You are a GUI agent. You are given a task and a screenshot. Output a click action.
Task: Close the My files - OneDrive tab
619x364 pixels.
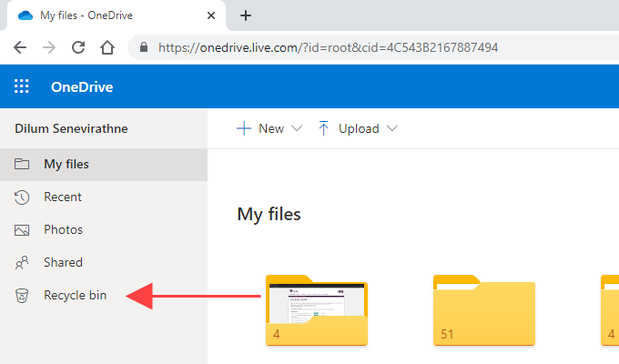coord(211,15)
